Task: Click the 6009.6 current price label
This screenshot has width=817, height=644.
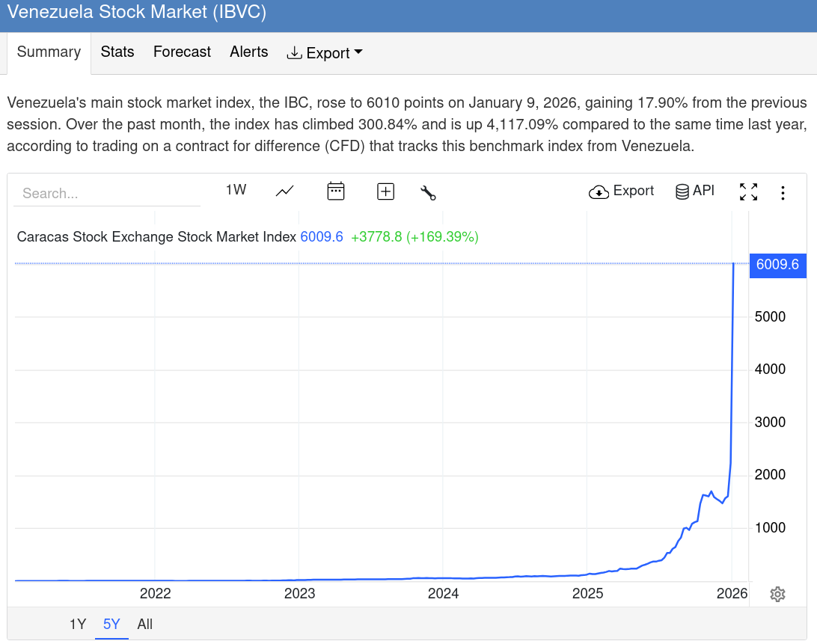Action: point(777,264)
